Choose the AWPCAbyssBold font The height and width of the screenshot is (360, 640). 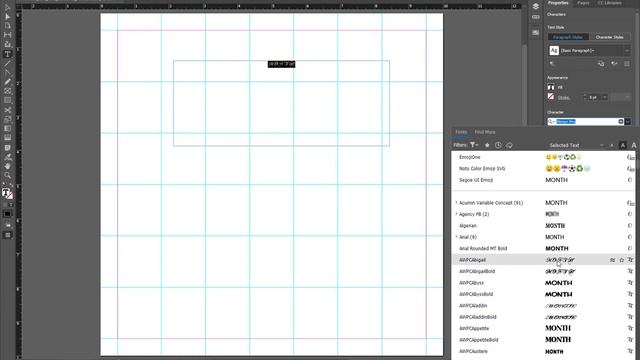(x=543, y=294)
